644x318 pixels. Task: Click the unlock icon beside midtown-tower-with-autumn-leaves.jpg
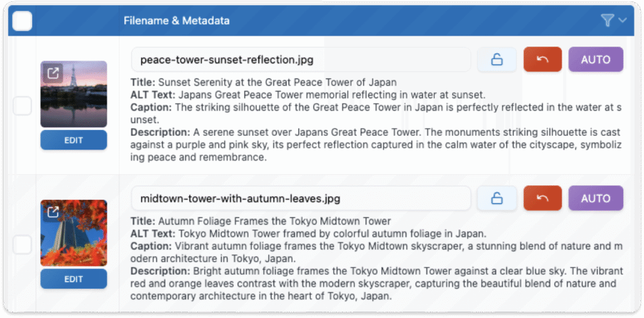pyautogui.click(x=497, y=199)
